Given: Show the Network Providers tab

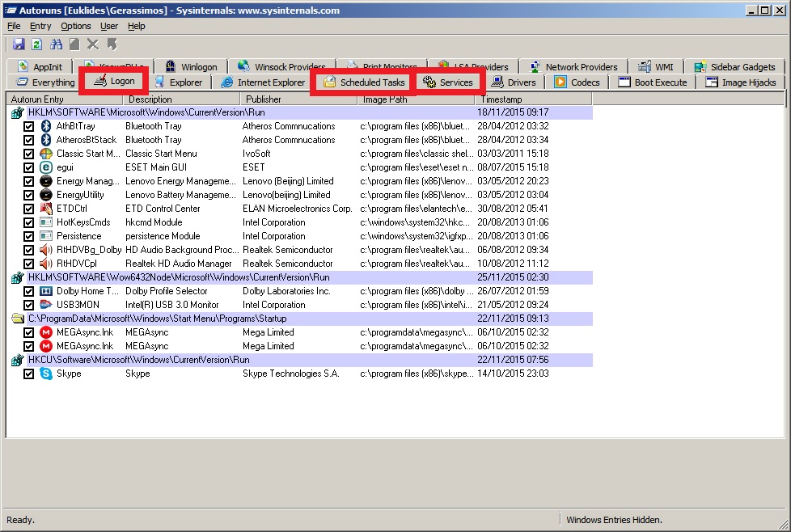Looking at the screenshot, I should click(x=574, y=67).
